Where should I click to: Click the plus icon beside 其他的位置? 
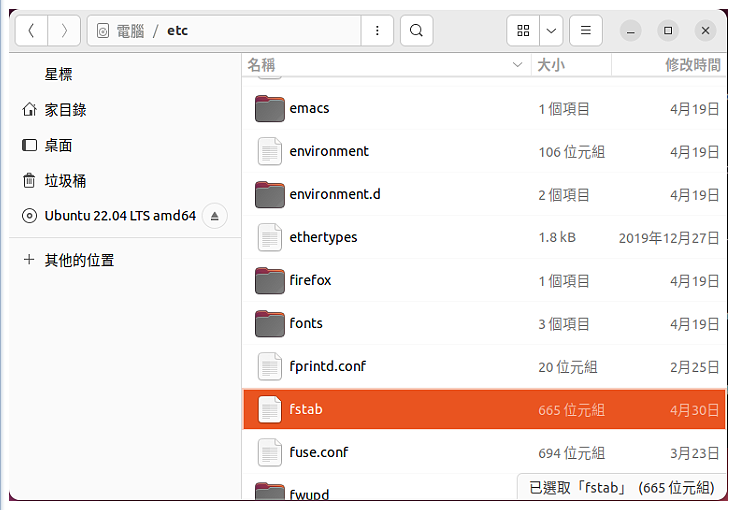pyautogui.click(x=29, y=259)
